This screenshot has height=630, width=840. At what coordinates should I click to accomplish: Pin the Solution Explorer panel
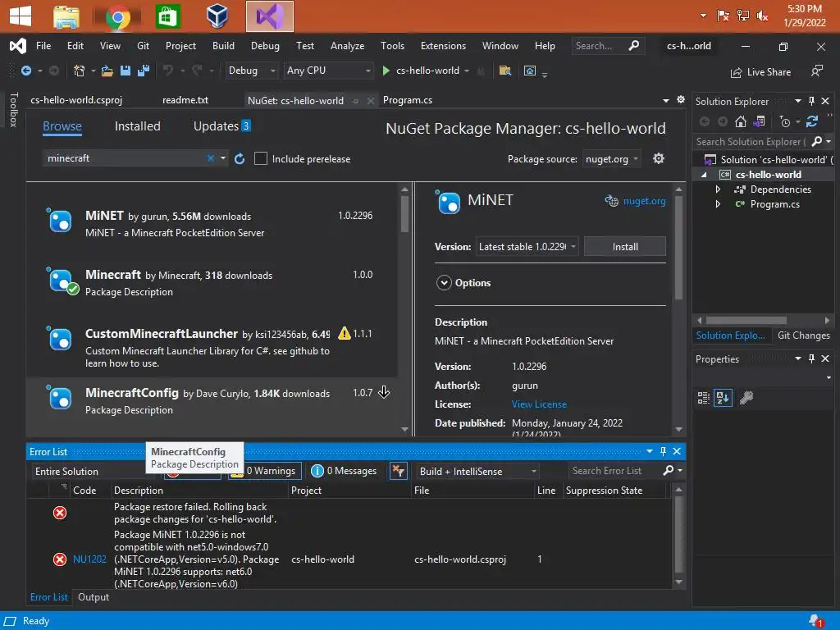(x=811, y=101)
